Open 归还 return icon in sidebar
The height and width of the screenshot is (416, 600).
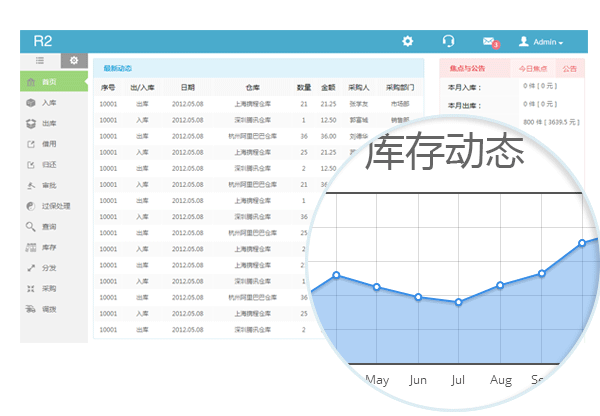[31, 165]
